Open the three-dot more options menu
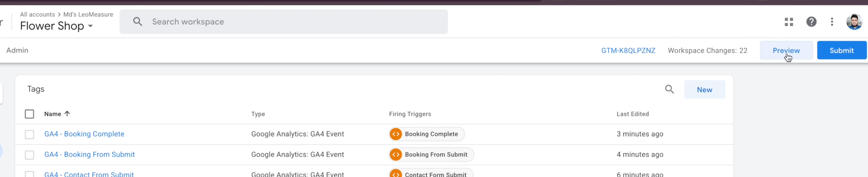868x177 pixels. (x=832, y=22)
